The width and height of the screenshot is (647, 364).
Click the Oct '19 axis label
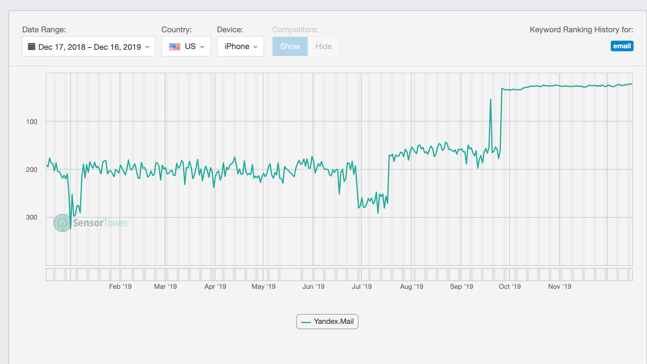510,286
